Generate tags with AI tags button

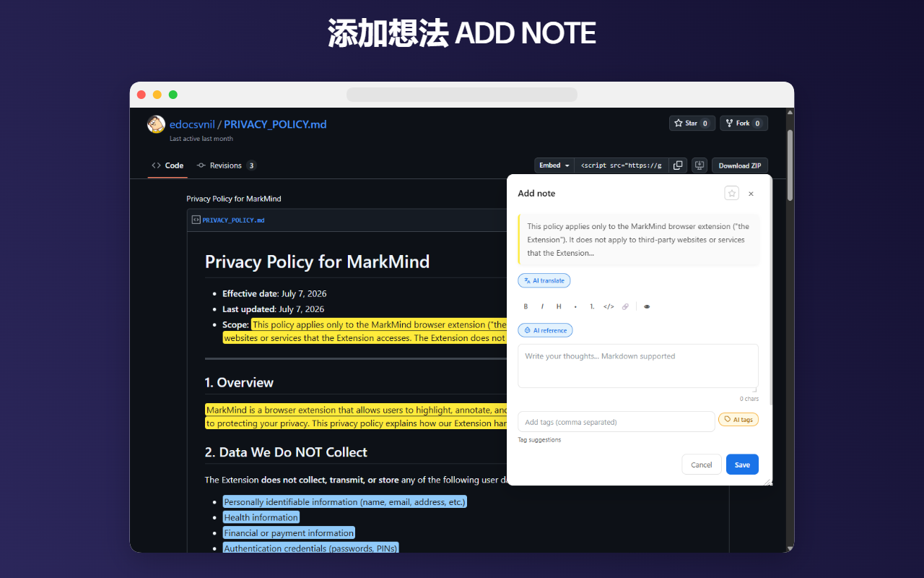coord(738,420)
